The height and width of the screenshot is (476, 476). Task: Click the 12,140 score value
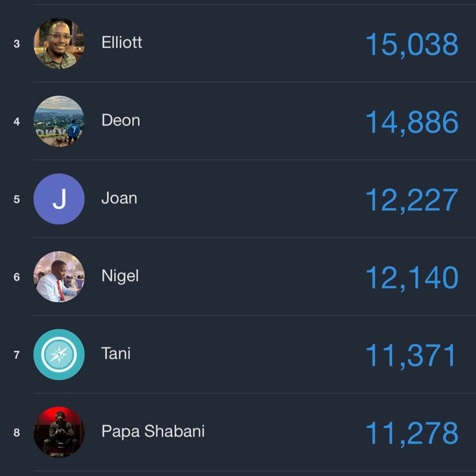(411, 278)
